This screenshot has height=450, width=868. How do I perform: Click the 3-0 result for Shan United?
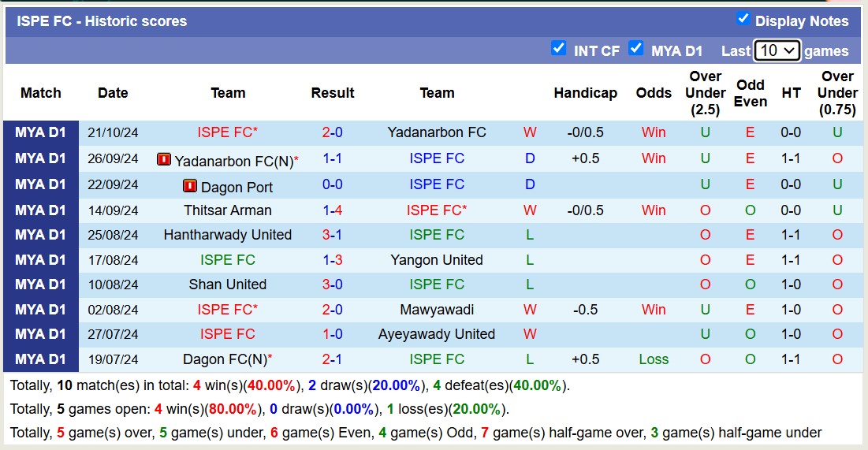[332, 285]
